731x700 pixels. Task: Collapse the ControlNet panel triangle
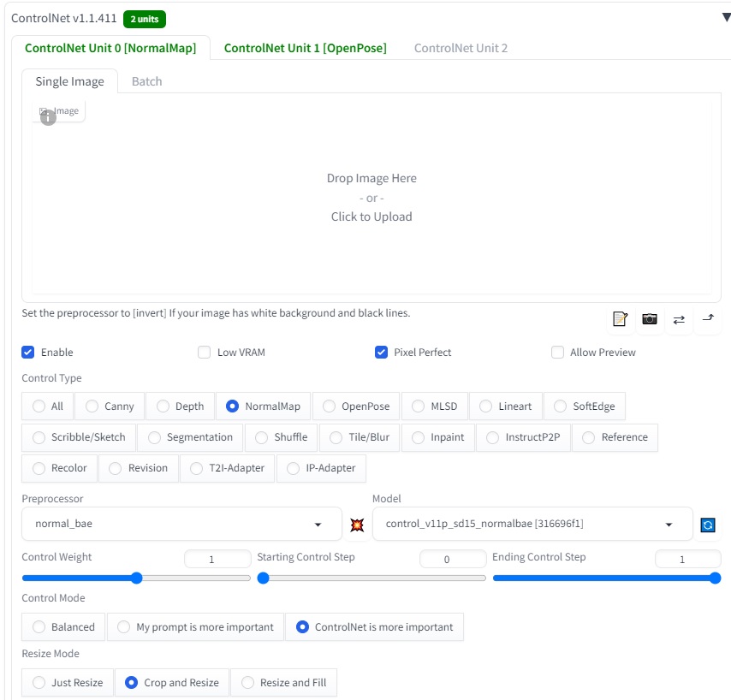pyautogui.click(x=726, y=18)
